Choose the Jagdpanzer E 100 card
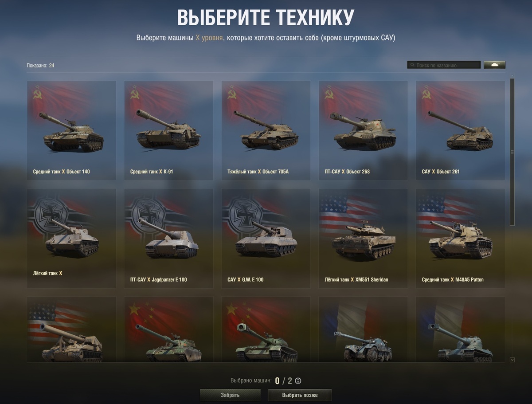Screen dimensions: 532x404 pos(168,239)
